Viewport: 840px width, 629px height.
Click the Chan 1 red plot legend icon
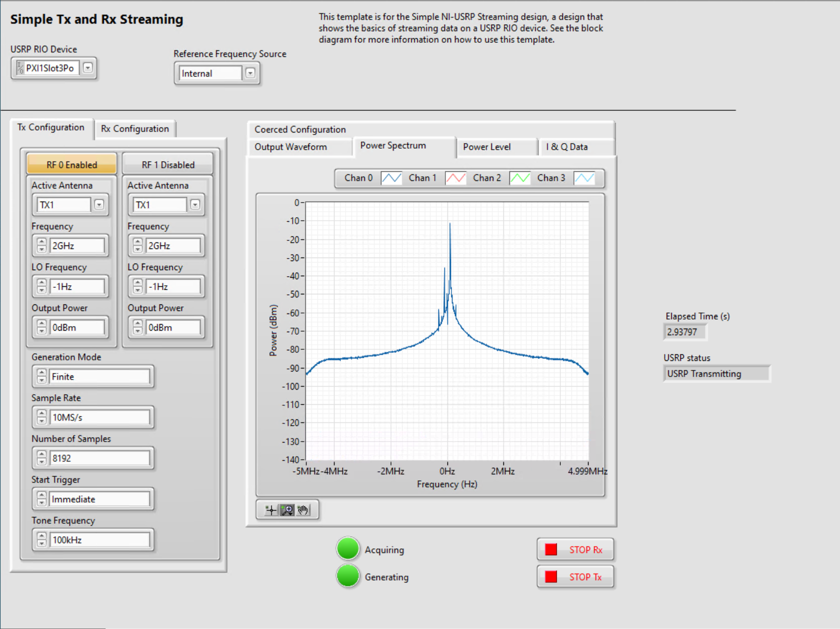(456, 178)
